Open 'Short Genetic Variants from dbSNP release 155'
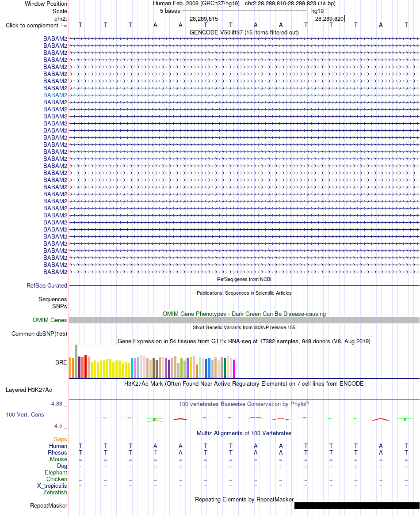This screenshot has width=420, height=516. [244, 327]
